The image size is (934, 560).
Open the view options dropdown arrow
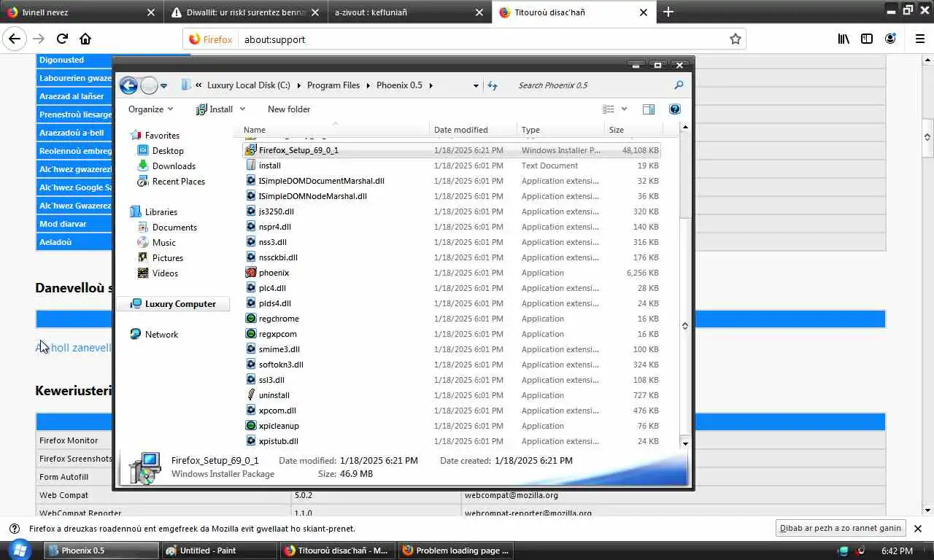pyautogui.click(x=624, y=109)
